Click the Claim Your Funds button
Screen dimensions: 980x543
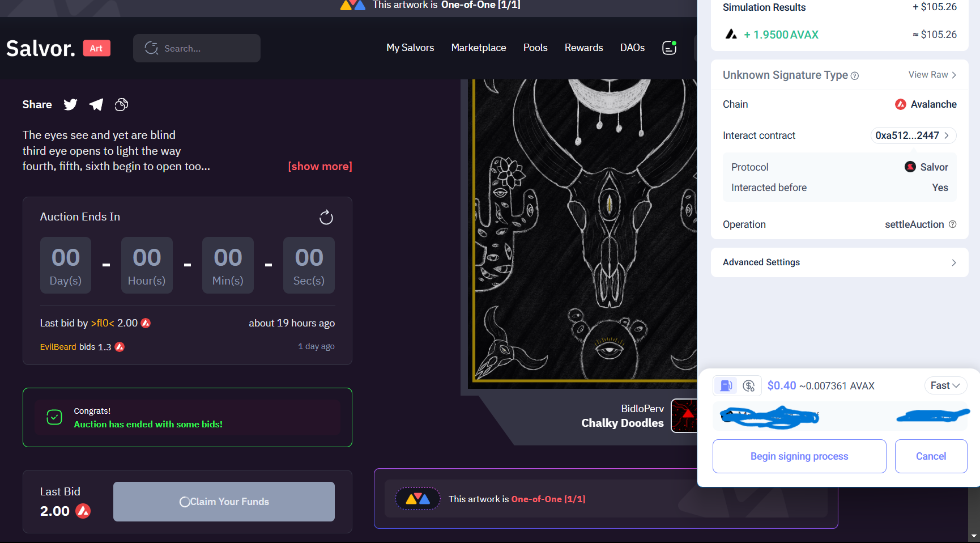[224, 502]
